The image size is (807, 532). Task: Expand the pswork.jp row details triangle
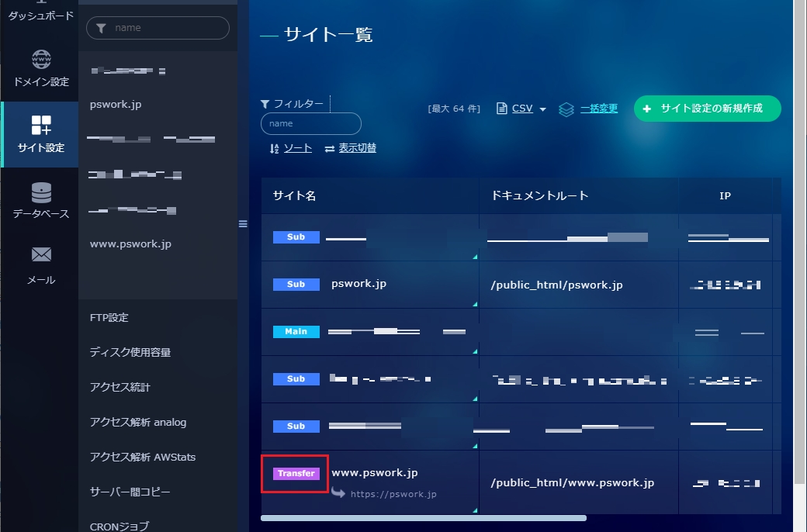473,304
